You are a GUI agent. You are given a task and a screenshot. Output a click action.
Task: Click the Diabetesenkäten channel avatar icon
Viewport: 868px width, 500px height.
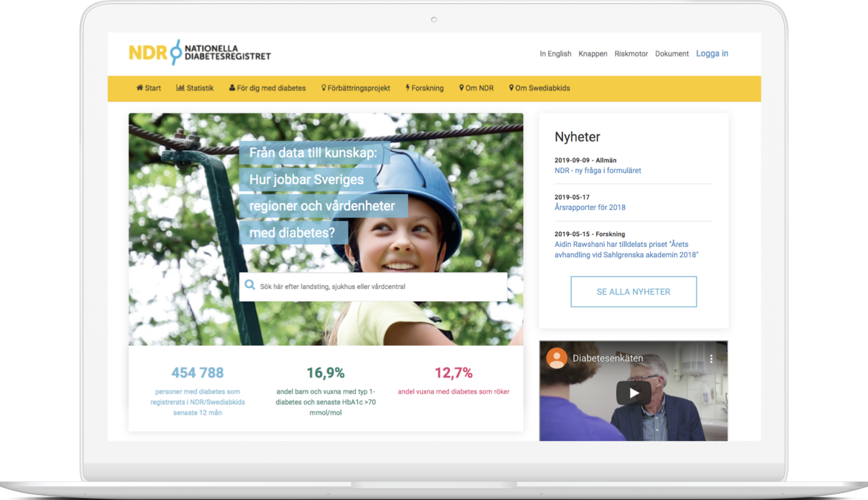(556, 358)
